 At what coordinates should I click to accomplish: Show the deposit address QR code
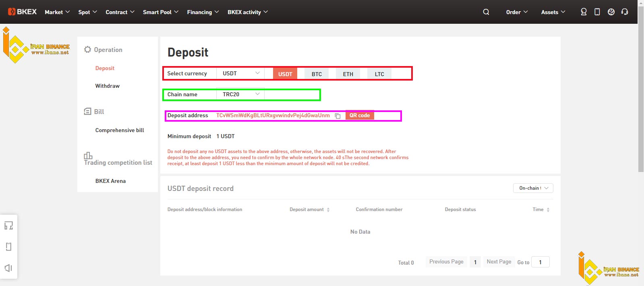tap(360, 115)
